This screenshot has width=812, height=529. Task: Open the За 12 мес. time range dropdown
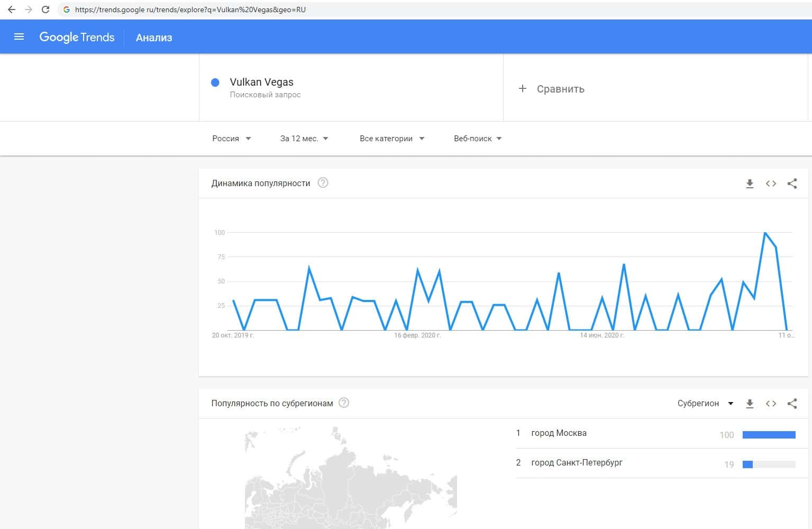[x=304, y=139]
